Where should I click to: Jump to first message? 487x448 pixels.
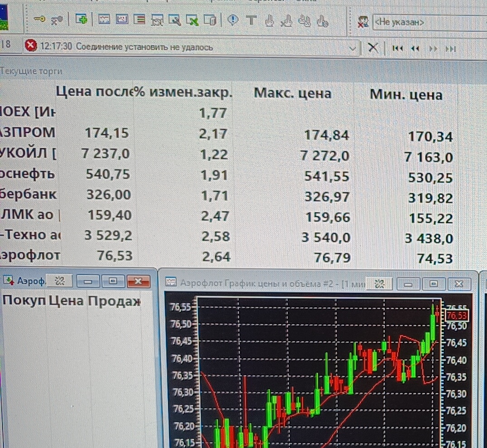pyautogui.click(x=398, y=49)
